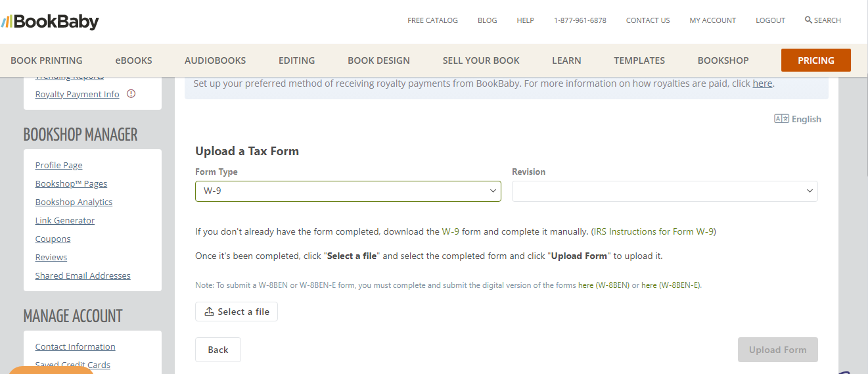Image resolution: width=868 pixels, height=374 pixels.
Task: Click the orange PRICING button
Action: 816,60
